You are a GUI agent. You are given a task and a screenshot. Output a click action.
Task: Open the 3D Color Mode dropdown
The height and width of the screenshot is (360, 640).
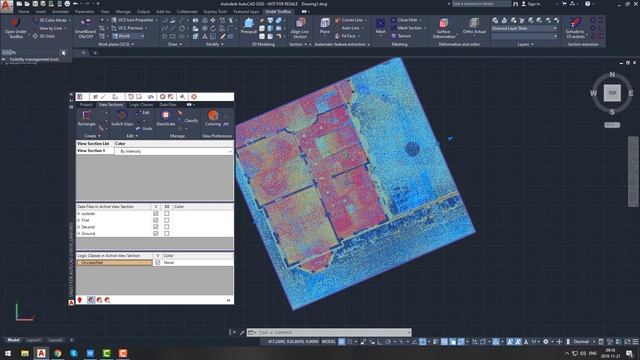pos(52,20)
